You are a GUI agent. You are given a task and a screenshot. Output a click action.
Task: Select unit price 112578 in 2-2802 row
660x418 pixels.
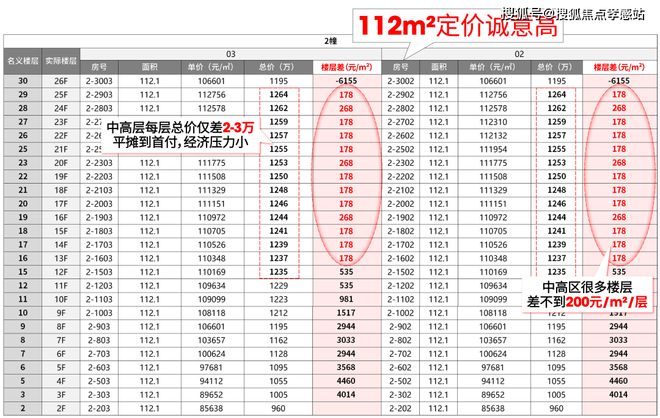[493, 108]
